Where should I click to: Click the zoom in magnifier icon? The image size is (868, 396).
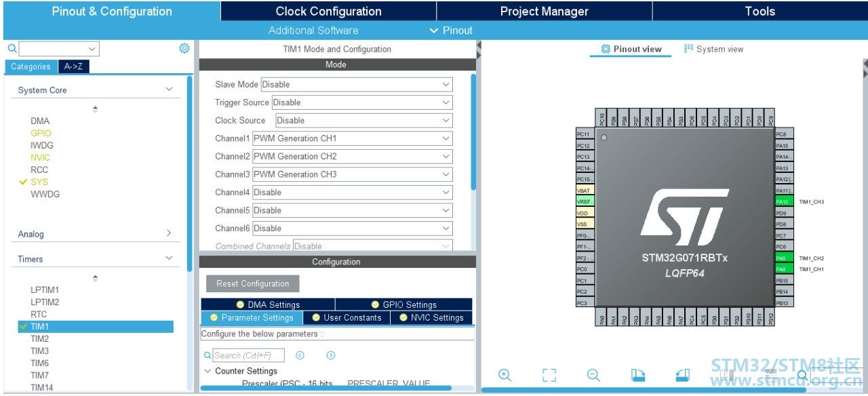pos(505,375)
